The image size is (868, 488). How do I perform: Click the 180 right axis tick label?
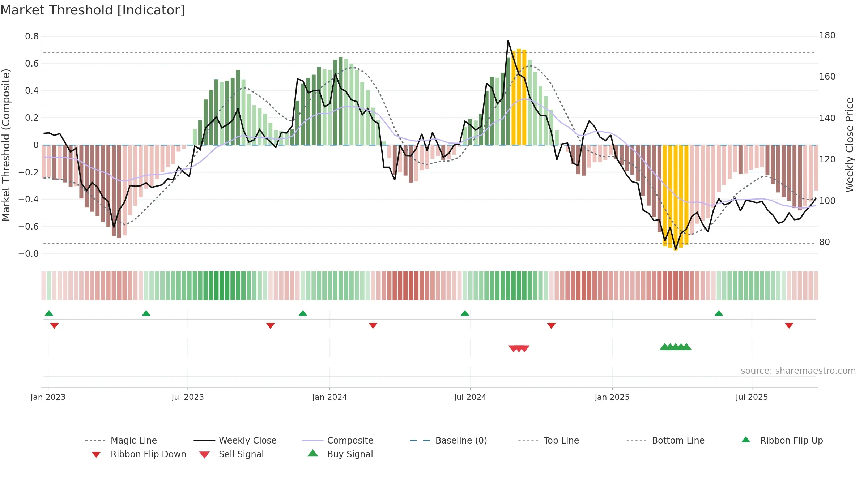(x=827, y=35)
